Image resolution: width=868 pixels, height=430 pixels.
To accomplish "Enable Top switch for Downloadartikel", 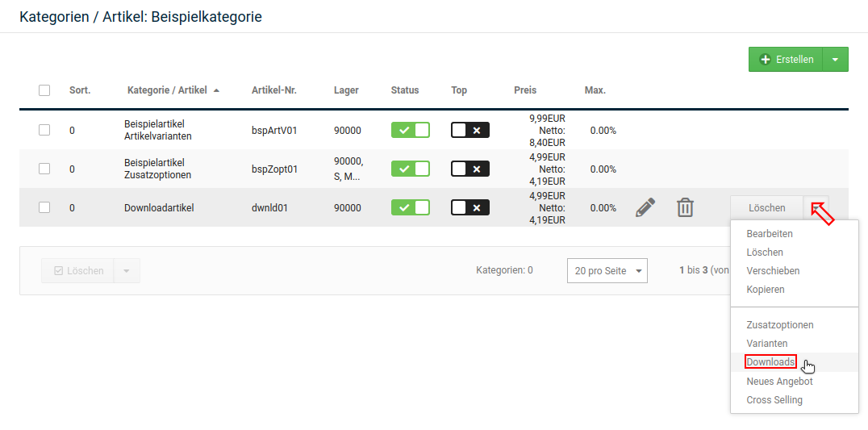I will (x=469, y=207).
